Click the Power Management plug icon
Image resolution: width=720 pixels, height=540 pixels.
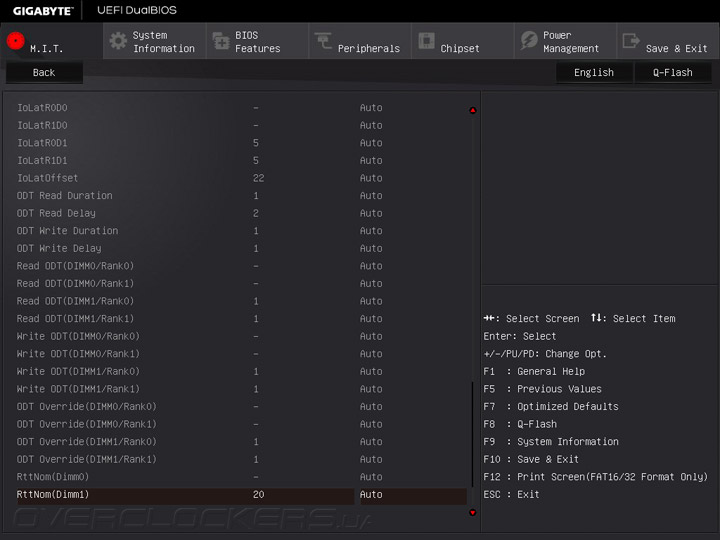(x=529, y=40)
